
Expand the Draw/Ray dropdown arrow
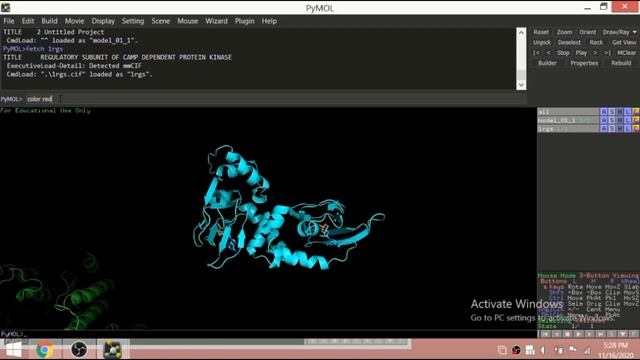point(635,32)
